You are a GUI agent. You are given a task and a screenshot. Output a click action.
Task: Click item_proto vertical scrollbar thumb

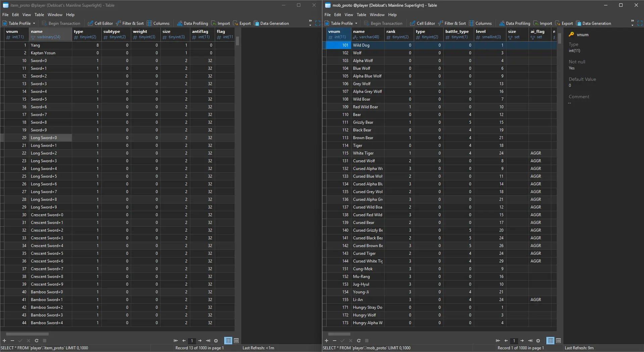[237, 41]
